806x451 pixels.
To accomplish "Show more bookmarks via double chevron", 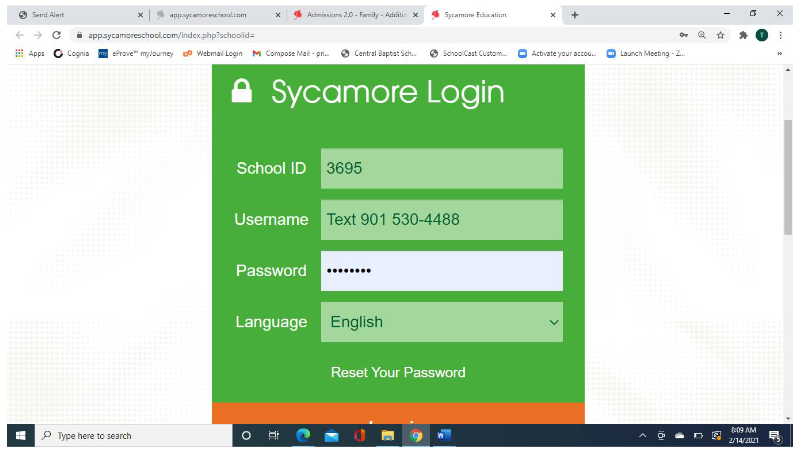I will click(x=779, y=53).
